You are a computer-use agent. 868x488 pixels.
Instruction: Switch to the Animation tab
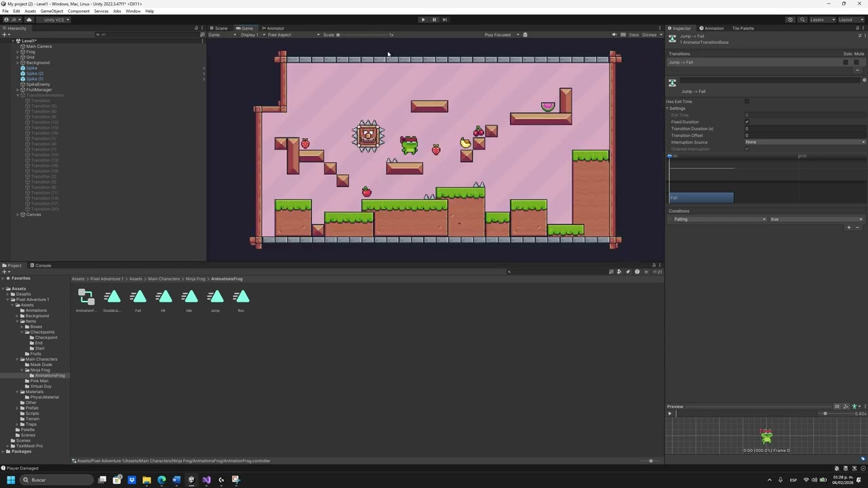(x=711, y=28)
